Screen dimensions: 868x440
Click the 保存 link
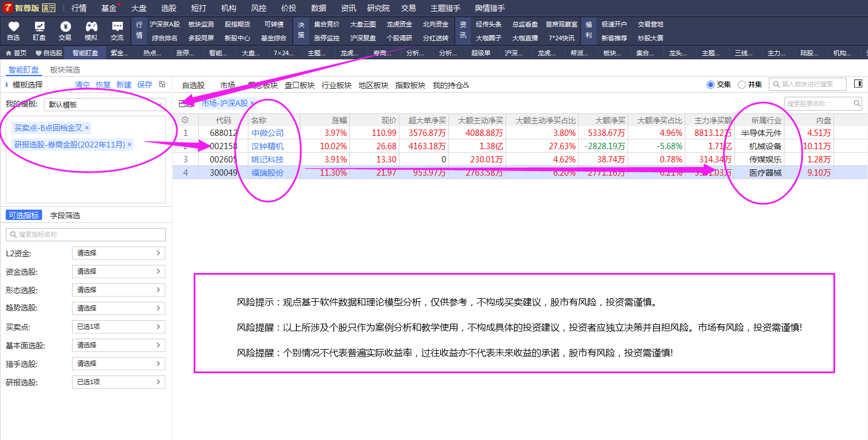pyautogui.click(x=145, y=85)
